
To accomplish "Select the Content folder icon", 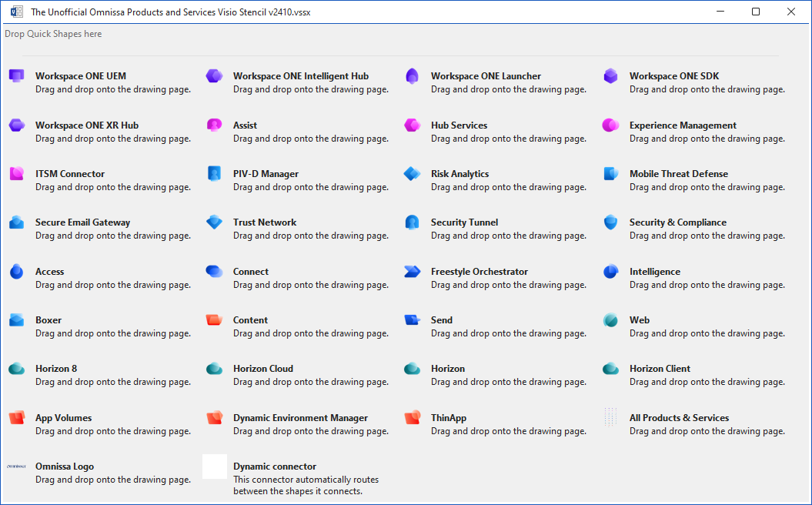I will click(x=215, y=320).
